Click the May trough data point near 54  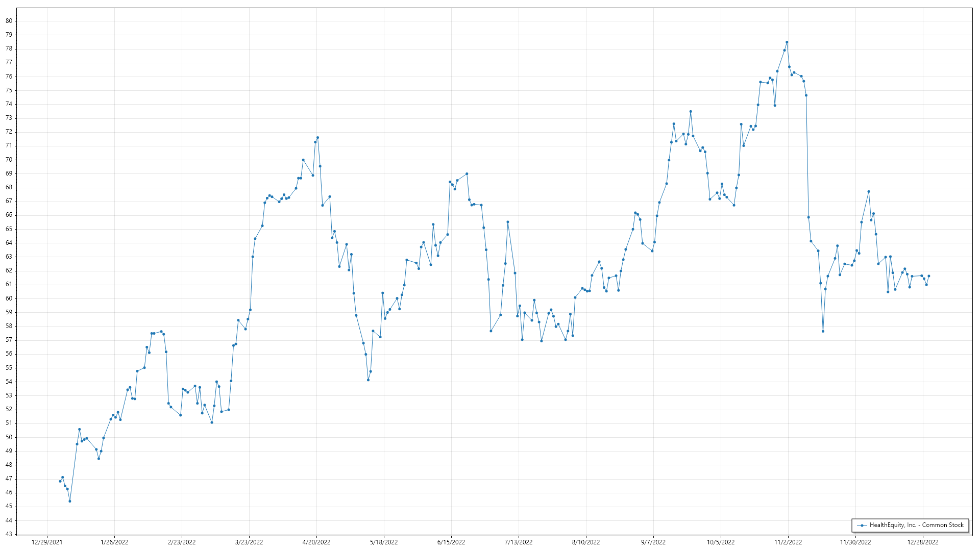[x=368, y=380]
